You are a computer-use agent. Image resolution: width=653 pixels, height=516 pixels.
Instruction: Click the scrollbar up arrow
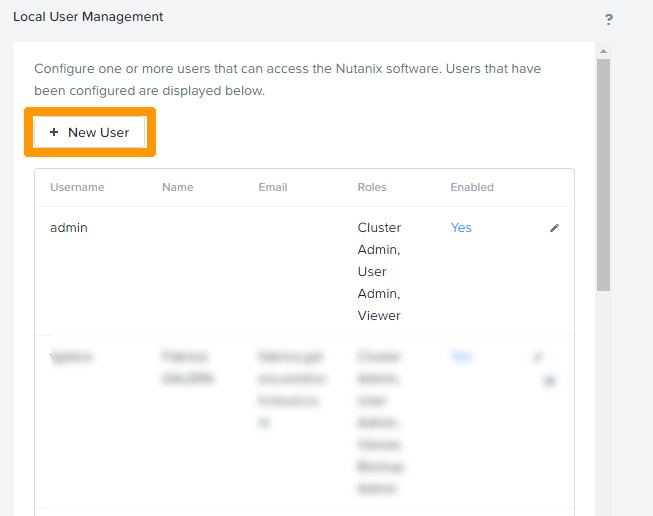[603, 51]
